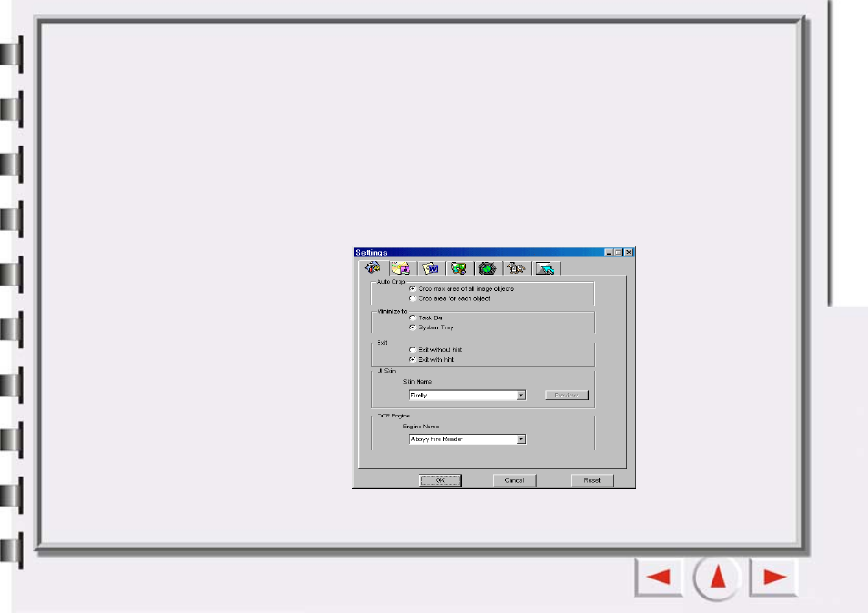This screenshot has height=613, width=868.
Task: Go to next page with right red arrow
Action: point(774,577)
